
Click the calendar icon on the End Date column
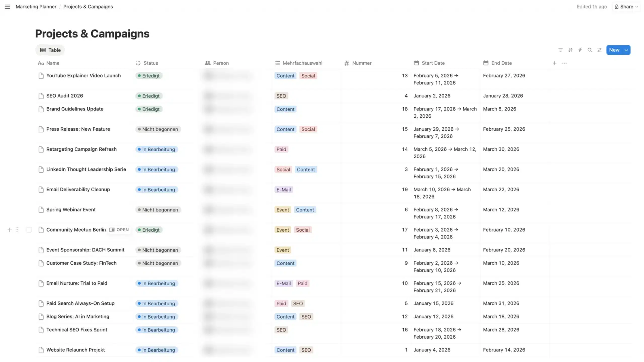tap(486, 63)
